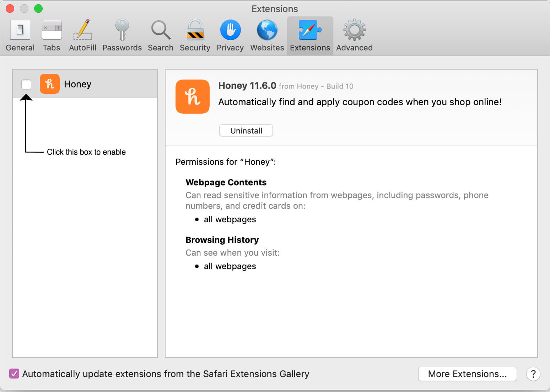Click 'all webpages' under Webpage Contents
550x392 pixels.
point(230,219)
